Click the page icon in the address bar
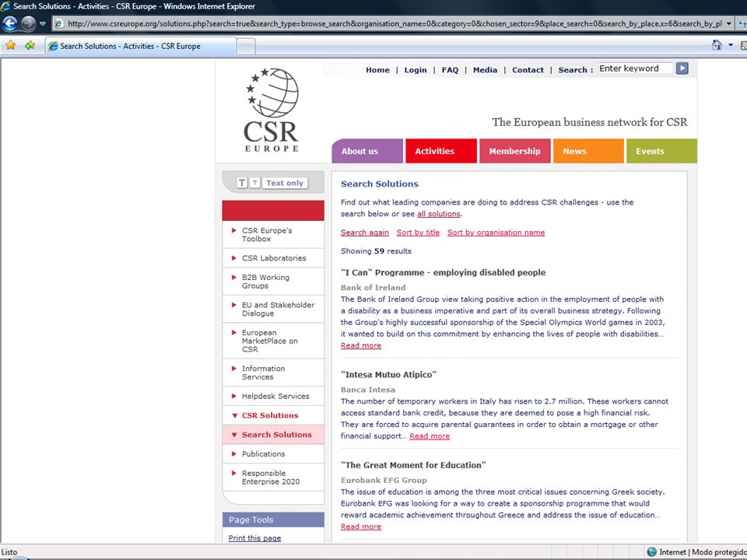747x560 pixels. click(59, 23)
